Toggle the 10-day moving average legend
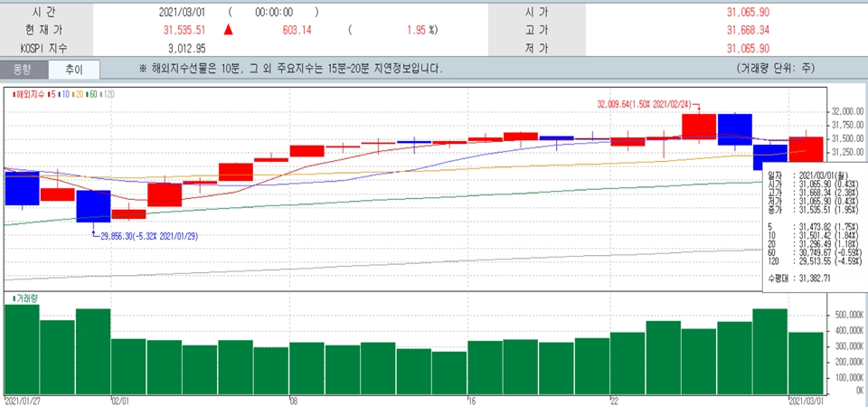The width and height of the screenshot is (868, 407). [x=65, y=94]
